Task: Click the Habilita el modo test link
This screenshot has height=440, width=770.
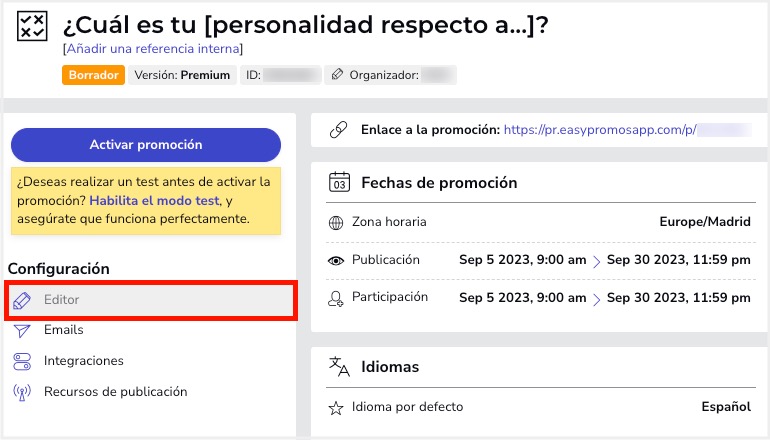Action: (154, 201)
